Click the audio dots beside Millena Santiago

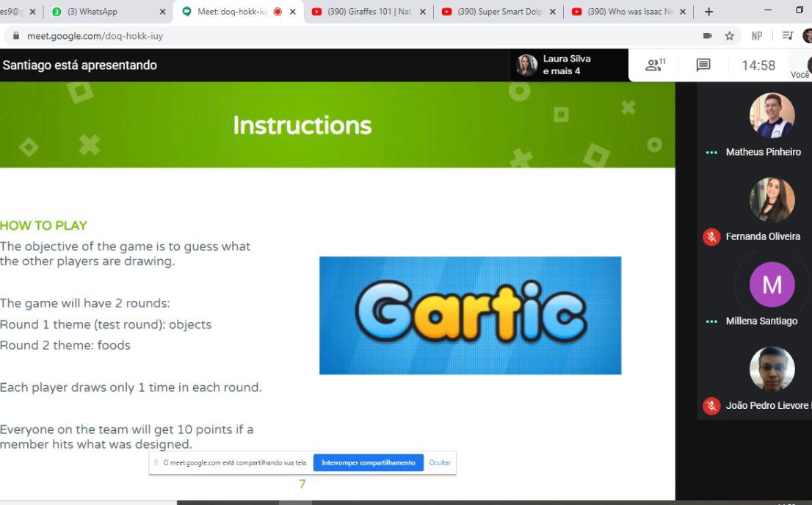711,321
